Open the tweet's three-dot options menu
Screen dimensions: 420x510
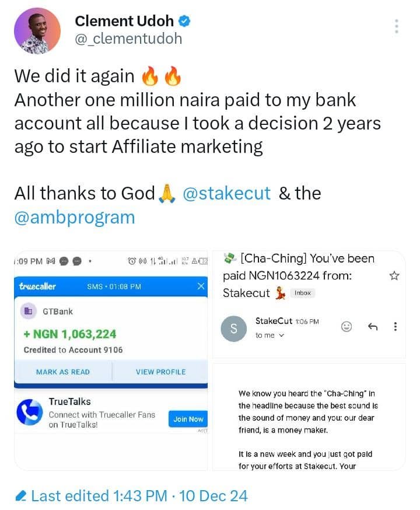[397, 26]
